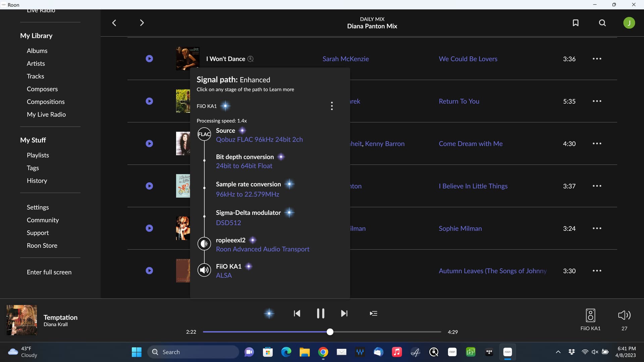Screen dimensions: 644x362
Task: Open History under My Stuff
Action: coord(37,181)
